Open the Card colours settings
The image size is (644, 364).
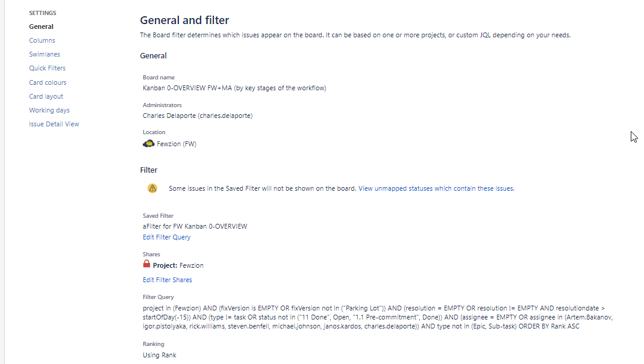48,82
